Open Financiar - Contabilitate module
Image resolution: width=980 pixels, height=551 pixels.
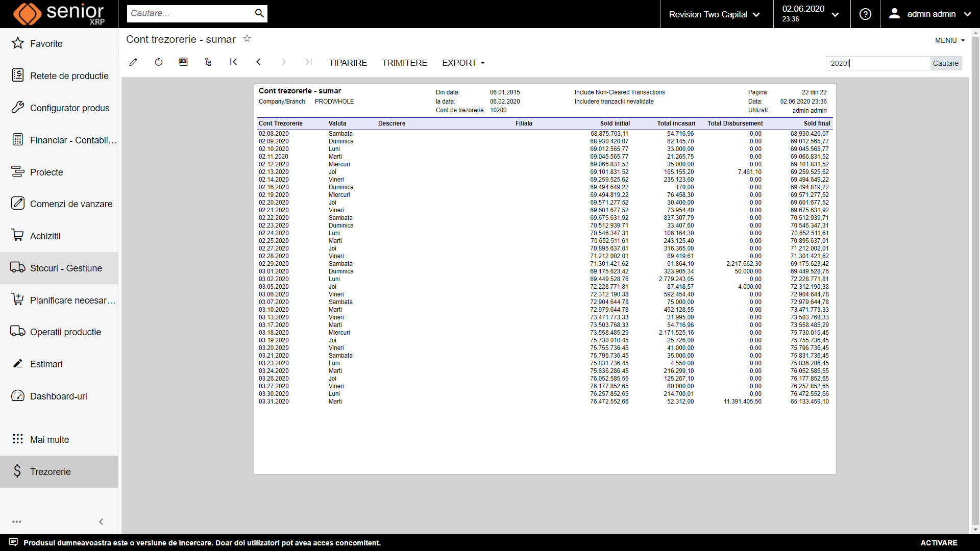[59, 140]
